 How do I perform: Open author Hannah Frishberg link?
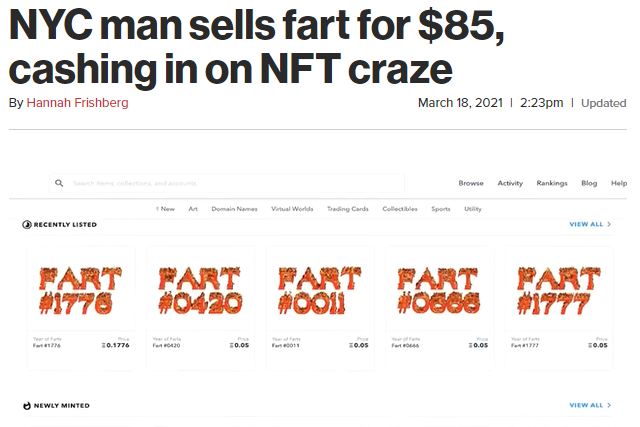tap(78, 103)
